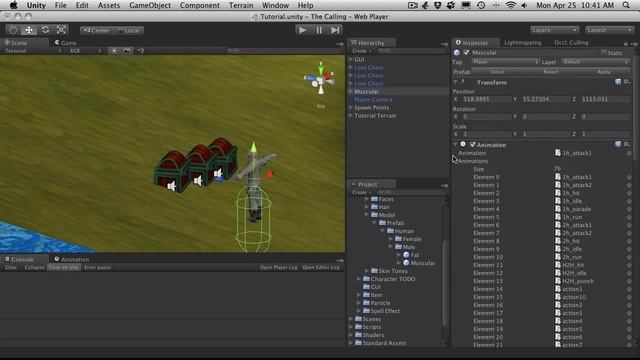Open Editor Log from console
Image resolution: width=640 pixels, height=360 pixels.
[x=321, y=267]
